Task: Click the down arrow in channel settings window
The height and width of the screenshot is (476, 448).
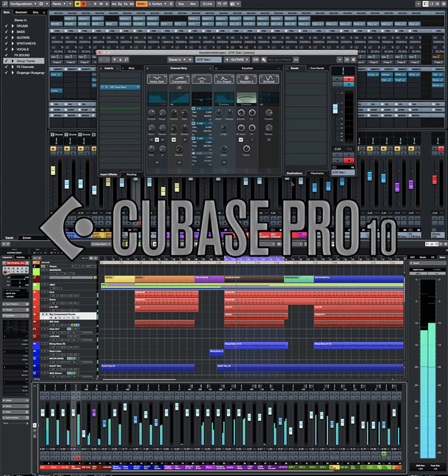Action: click(x=120, y=59)
